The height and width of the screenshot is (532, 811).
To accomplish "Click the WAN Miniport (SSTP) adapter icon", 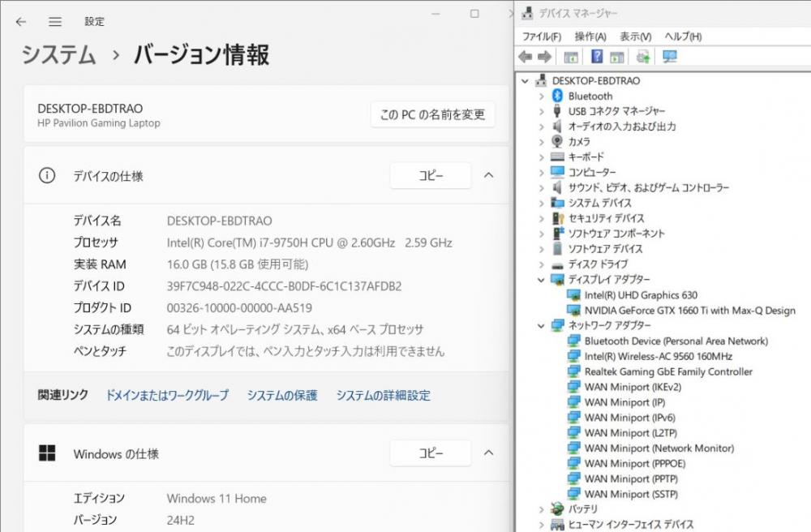I will 573,494.
